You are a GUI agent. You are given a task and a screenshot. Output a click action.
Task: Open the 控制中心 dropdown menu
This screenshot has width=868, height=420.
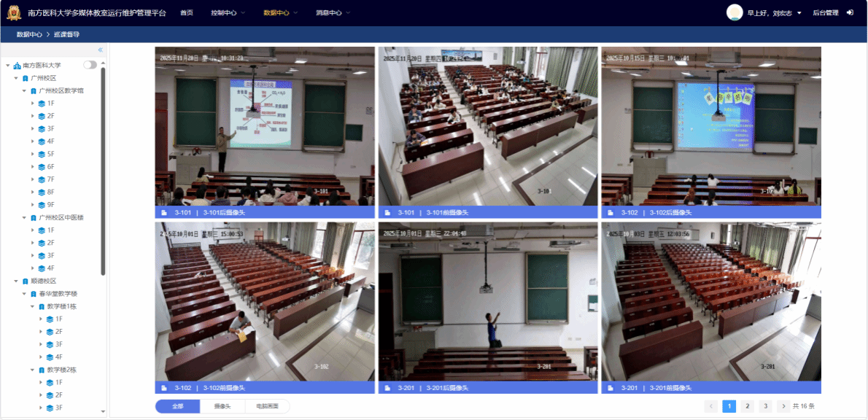tap(228, 13)
